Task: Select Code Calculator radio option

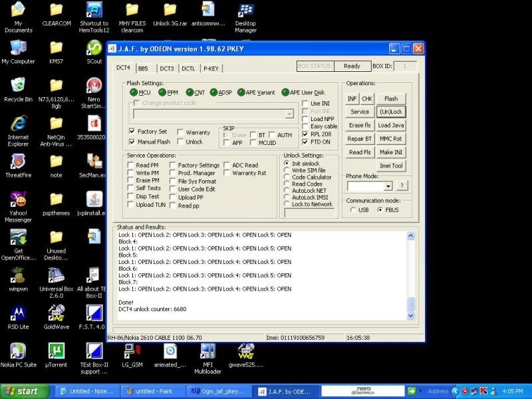Action: [287, 177]
